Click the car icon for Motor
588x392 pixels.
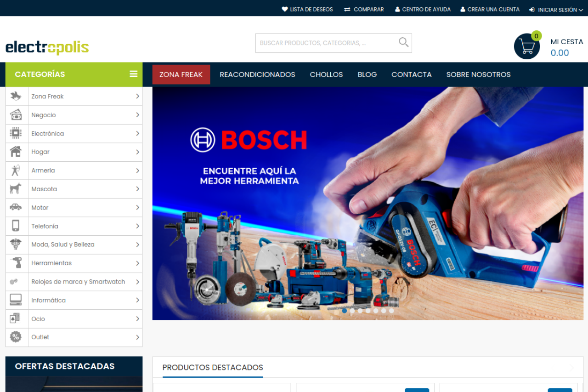coord(16,207)
